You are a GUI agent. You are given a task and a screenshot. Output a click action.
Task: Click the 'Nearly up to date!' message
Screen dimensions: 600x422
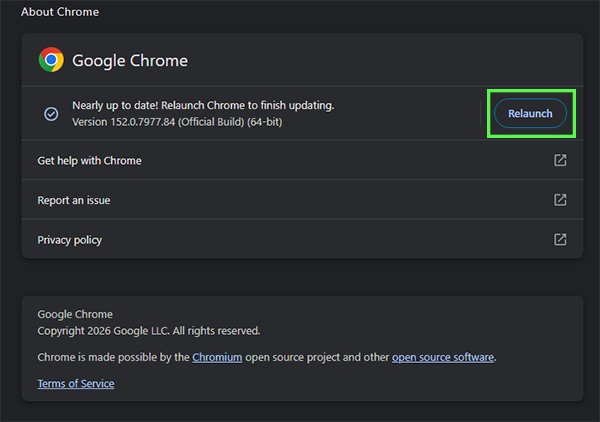pos(203,105)
